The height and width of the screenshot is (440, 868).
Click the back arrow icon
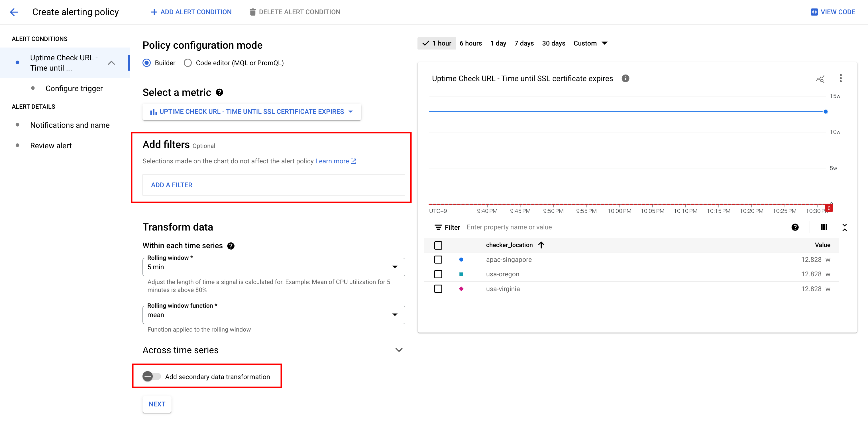(14, 12)
